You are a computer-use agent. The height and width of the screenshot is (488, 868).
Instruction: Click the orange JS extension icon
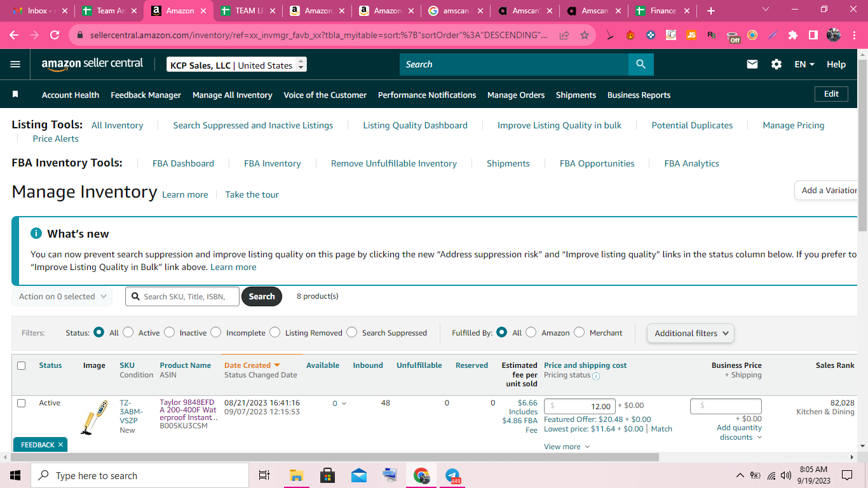tap(691, 35)
